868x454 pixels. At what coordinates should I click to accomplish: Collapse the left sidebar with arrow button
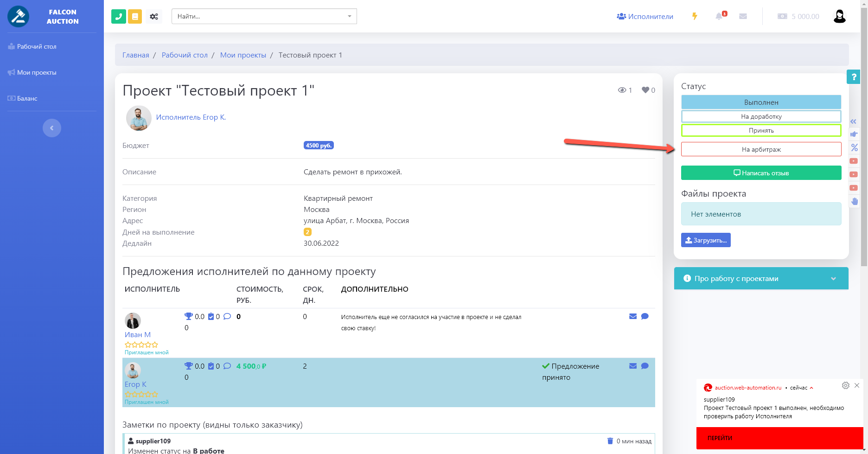(52, 128)
